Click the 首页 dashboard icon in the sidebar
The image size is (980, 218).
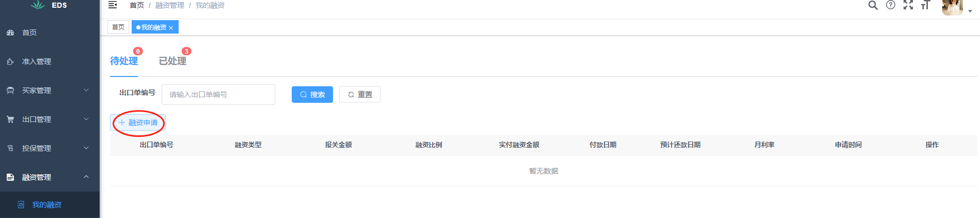(10, 33)
